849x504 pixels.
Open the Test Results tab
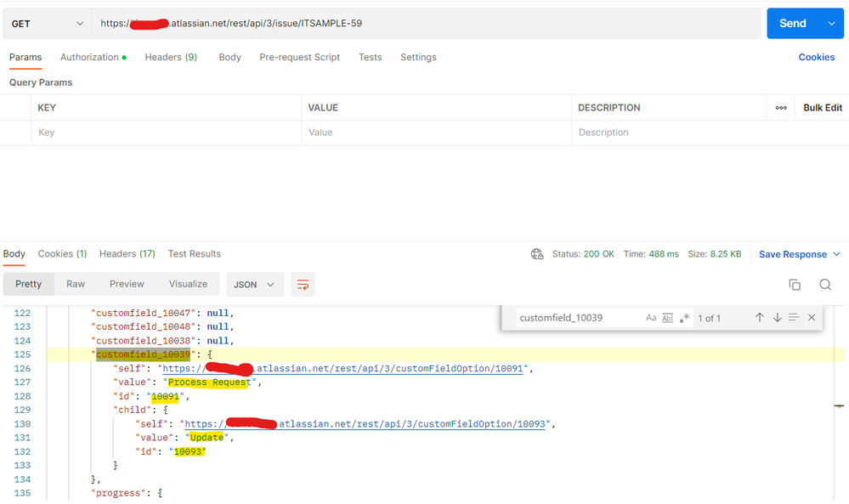click(195, 254)
